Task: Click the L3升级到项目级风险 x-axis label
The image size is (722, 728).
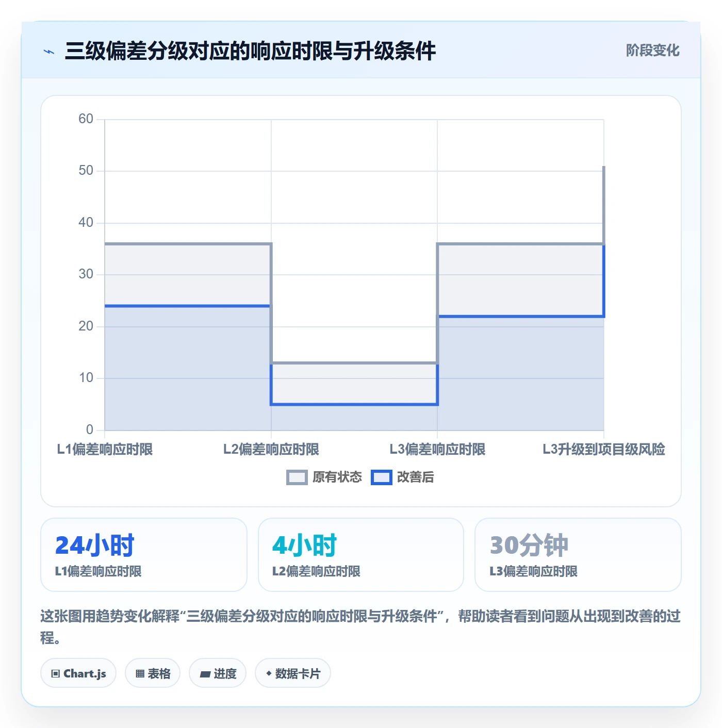Action: point(604,450)
